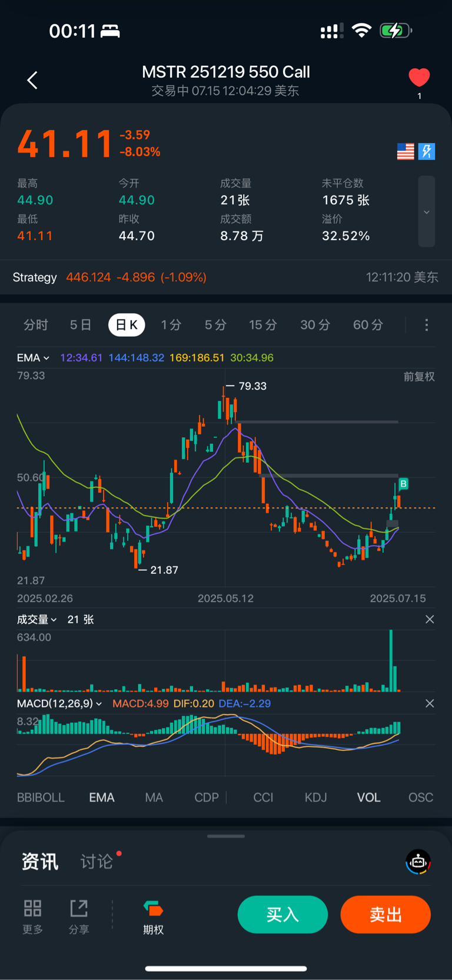Screen dimensions: 452x980
Task: Tap the 未平仓数 1675 张 value
Action: [345, 200]
